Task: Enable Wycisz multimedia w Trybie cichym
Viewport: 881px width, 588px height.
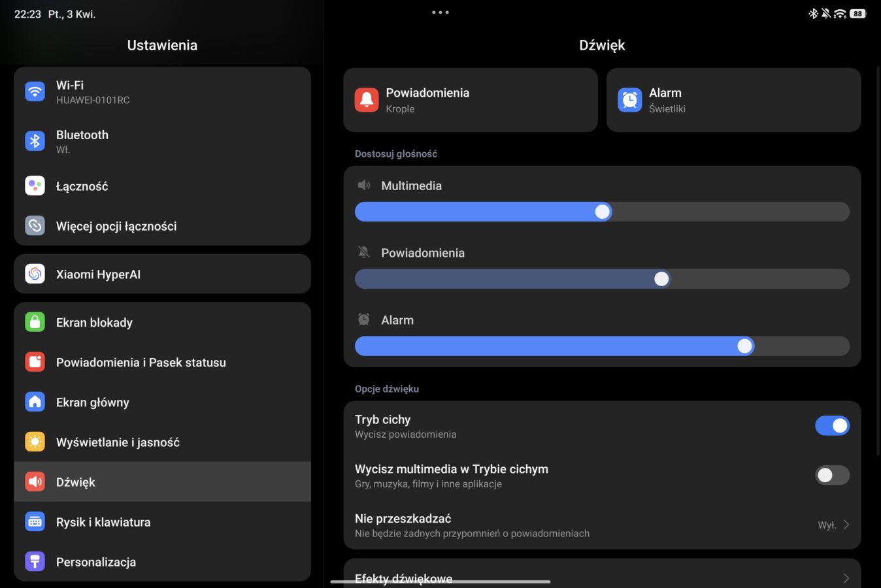Action: point(832,476)
